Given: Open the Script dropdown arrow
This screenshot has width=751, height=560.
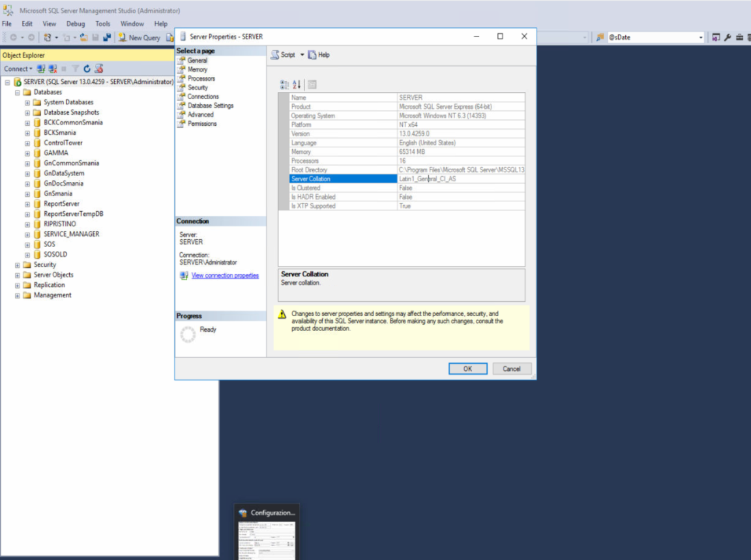Looking at the screenshot, I should point(302,55).
